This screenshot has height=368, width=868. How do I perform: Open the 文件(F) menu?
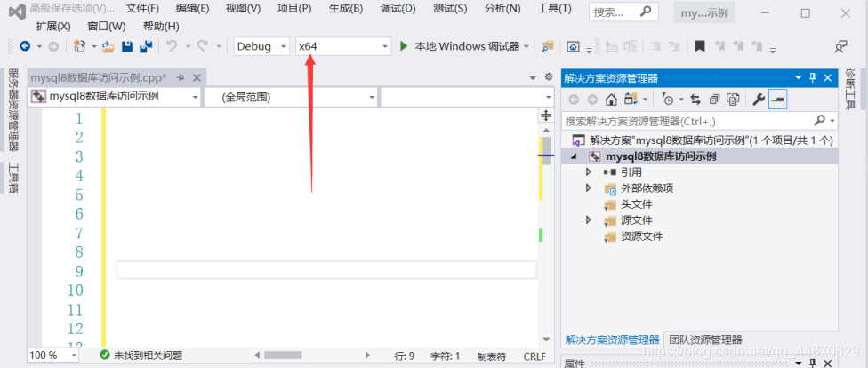142,9
